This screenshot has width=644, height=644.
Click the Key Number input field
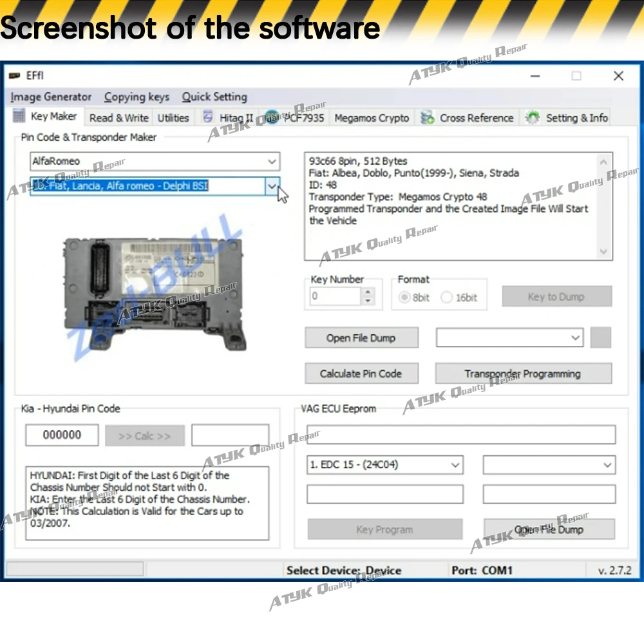click(335, 296)
